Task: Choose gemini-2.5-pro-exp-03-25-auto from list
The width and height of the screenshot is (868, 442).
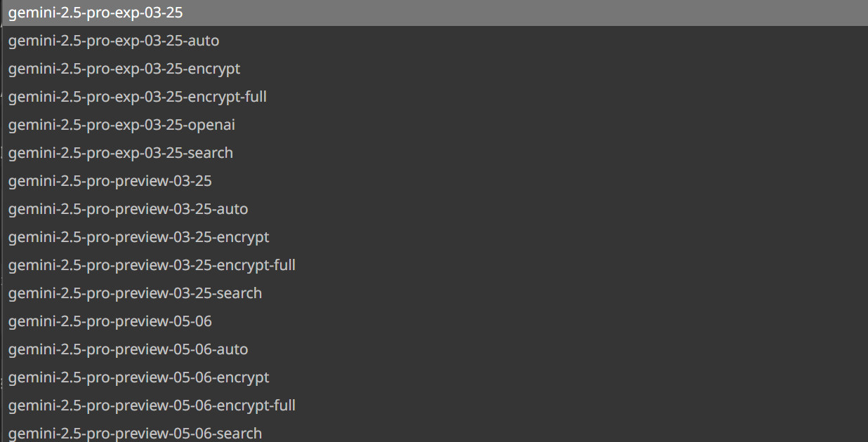Action: (114, 41)
